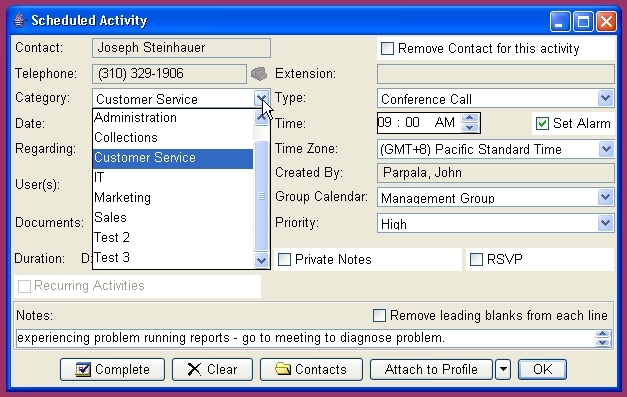Choose Collections in the category list
This screenshot has height=397, width=627.
[173, 138]
